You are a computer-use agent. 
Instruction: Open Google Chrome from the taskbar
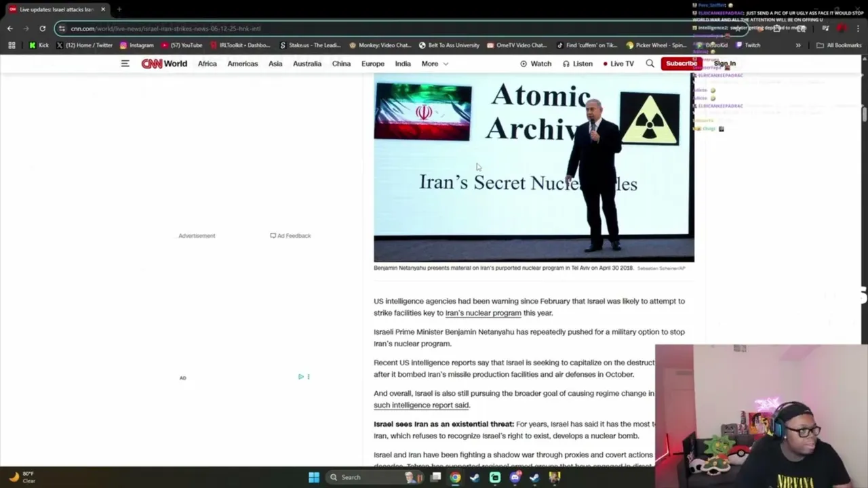coord(455,477)
